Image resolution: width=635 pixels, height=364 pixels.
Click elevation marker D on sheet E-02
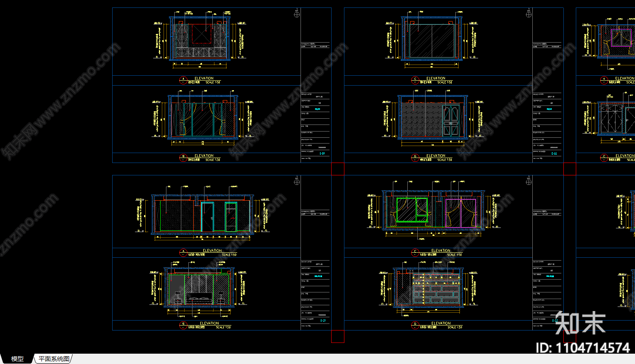(x=415, y=158)
